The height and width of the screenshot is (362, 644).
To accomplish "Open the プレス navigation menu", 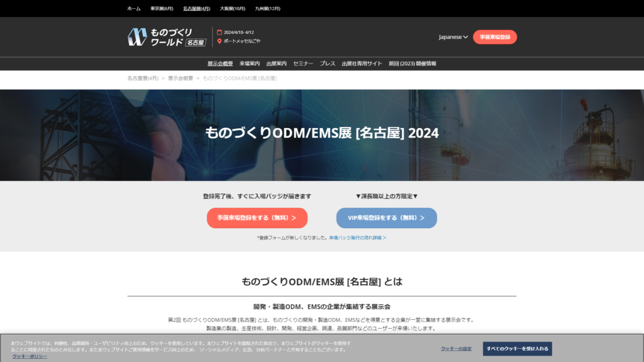I will [x=327, y=63].
